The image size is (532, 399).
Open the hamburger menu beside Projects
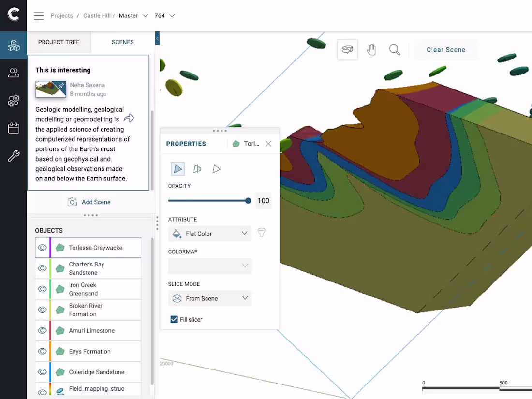tap(39, 15)
